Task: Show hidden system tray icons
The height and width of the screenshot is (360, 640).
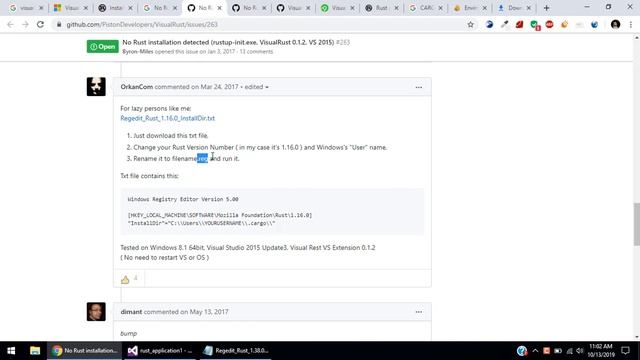Action: click(535, 351)
